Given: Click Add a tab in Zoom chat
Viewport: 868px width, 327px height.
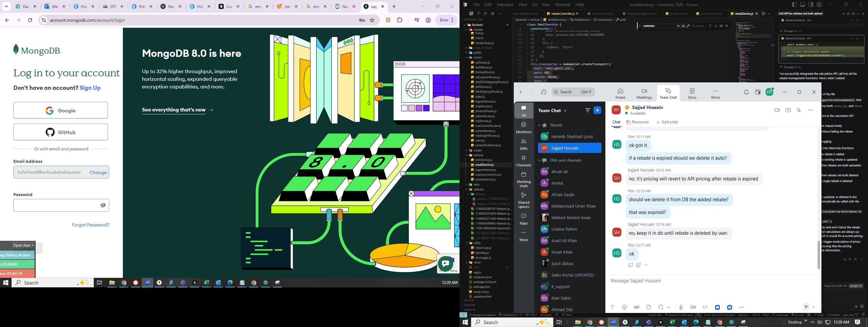Looking at the screenshot, I should (667, 122).
